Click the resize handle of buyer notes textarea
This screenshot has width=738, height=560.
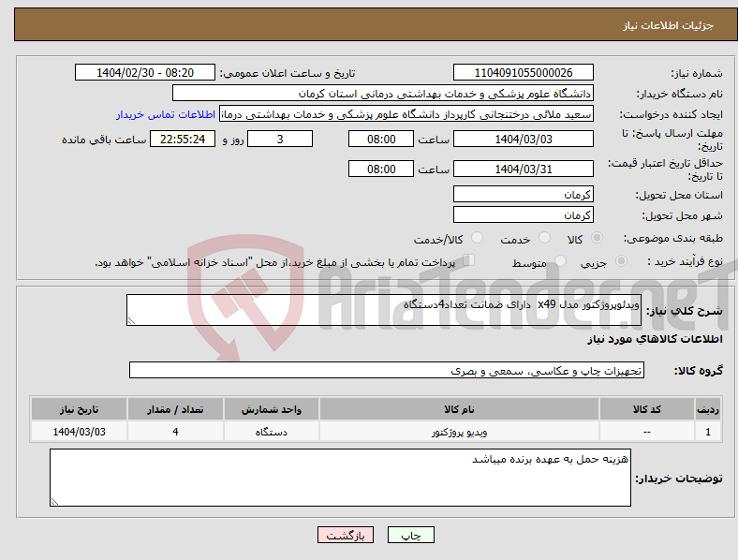(x=54, y=502)
